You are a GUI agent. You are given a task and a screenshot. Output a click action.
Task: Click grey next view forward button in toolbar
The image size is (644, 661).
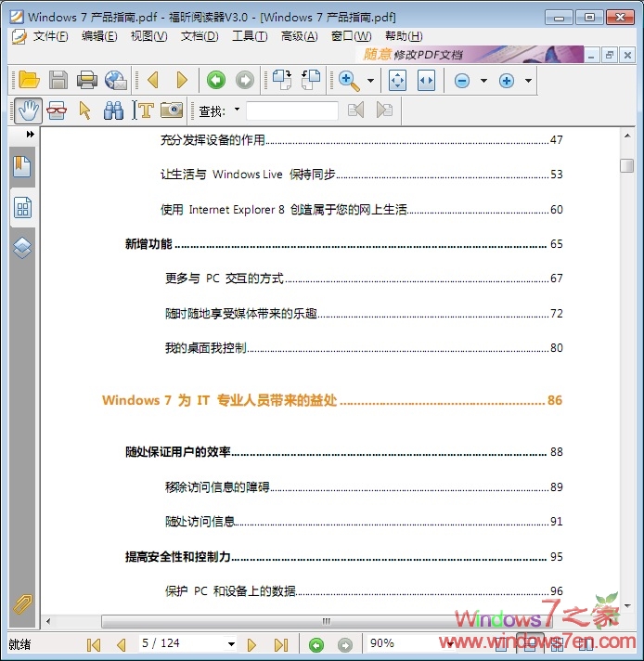[245, 80]
